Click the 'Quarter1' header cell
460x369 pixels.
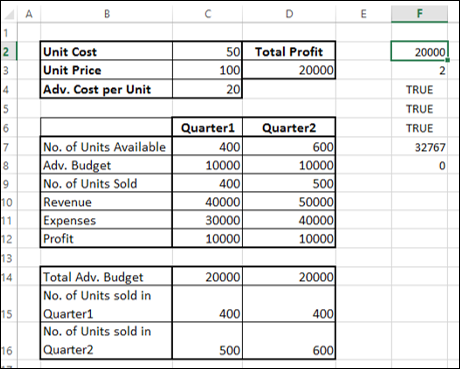207,127
